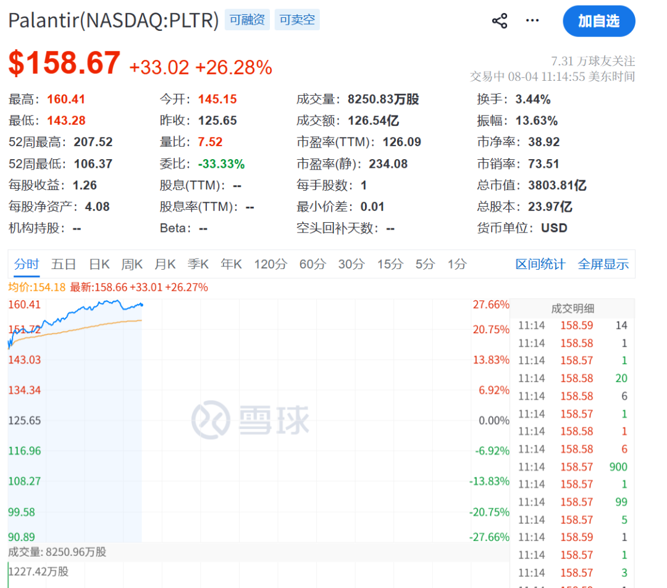
Task: Click the 市销率 value 73.51
Action: (543, 164)
